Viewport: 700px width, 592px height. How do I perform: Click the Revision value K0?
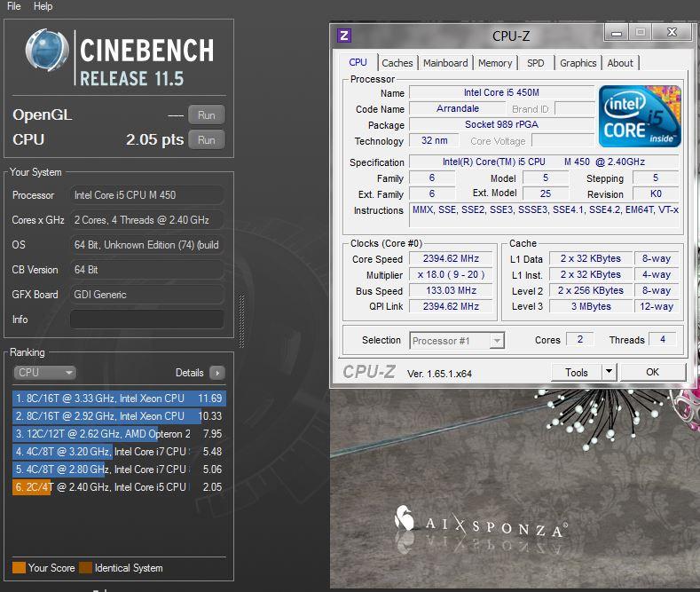(x=656, y=193)
